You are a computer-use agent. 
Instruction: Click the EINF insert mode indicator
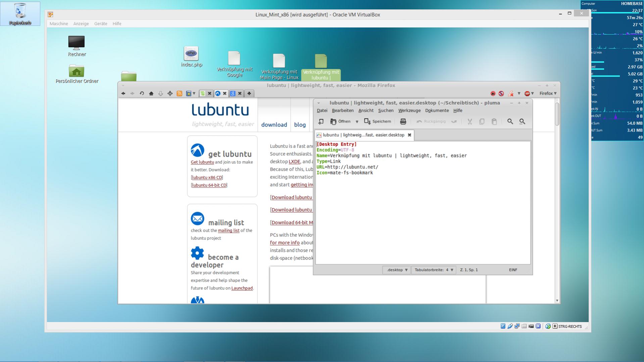[x=513, y=270]
